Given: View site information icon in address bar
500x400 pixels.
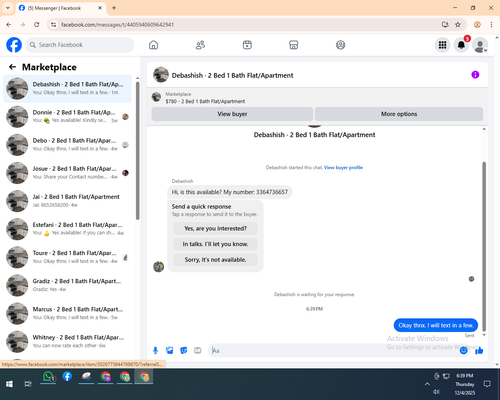Looking at the screenshot, I should [53, 25].
